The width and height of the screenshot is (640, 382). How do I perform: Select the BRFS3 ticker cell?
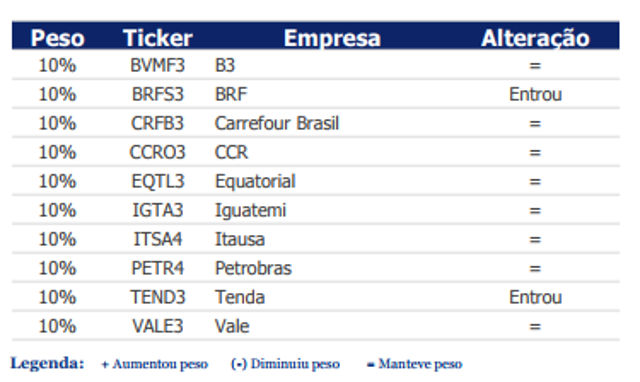tap(158, 94)
